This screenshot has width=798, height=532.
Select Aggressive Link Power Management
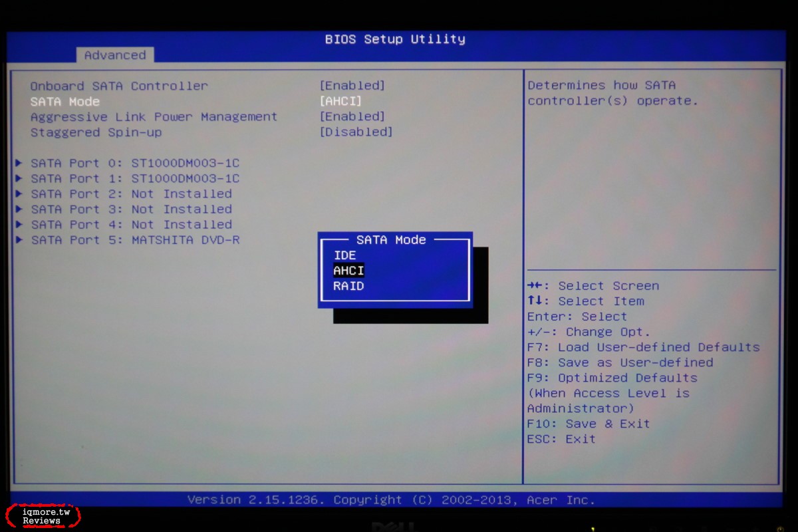click(x=154, y=116)
